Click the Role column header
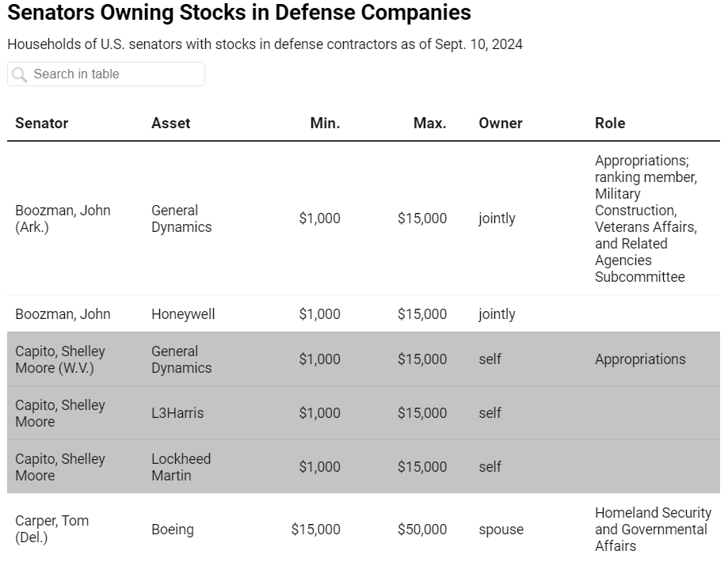 [610, 123]
